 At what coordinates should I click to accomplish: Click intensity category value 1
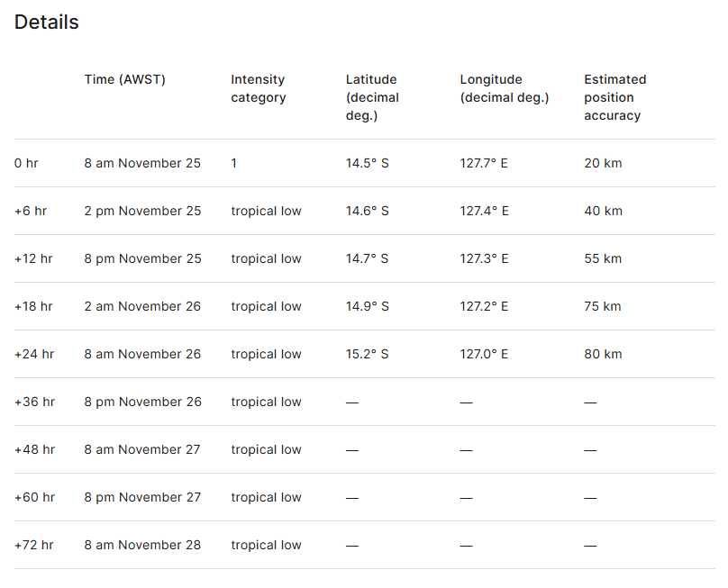click(234, 163)
